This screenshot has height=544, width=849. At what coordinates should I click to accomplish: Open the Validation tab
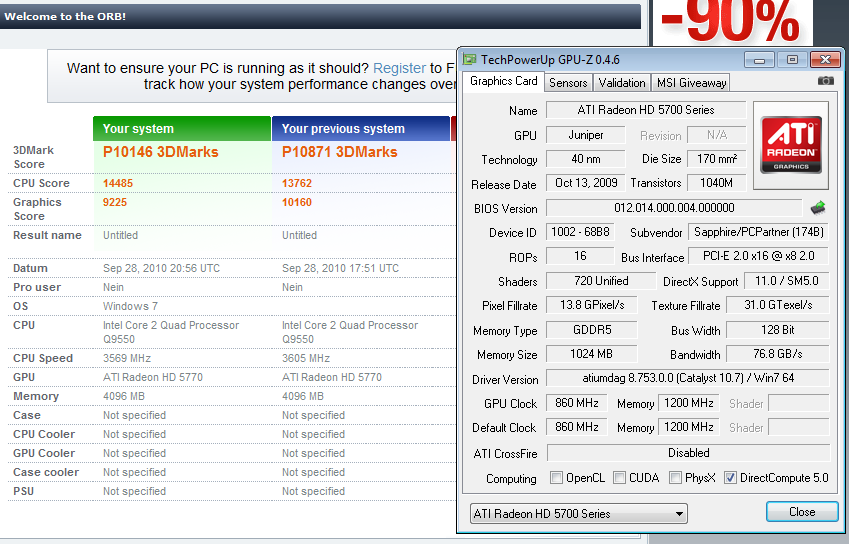click(622, 83)
